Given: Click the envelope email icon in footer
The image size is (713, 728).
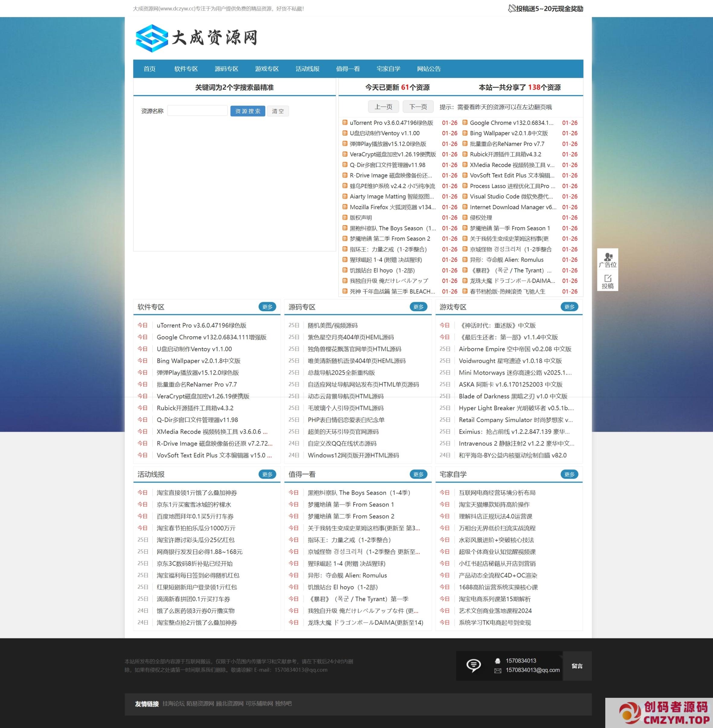Looking at the screenshot, I should pyautogui.click(x=498, y=671).
